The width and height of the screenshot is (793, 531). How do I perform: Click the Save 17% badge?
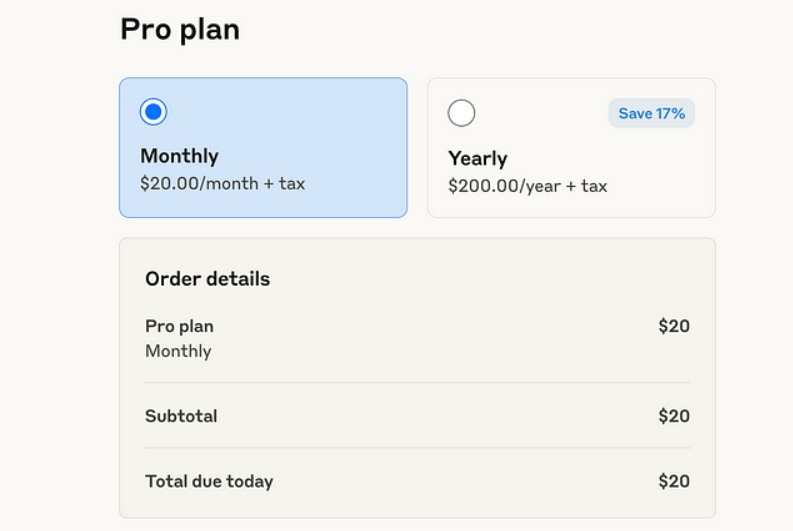[651, 113]
